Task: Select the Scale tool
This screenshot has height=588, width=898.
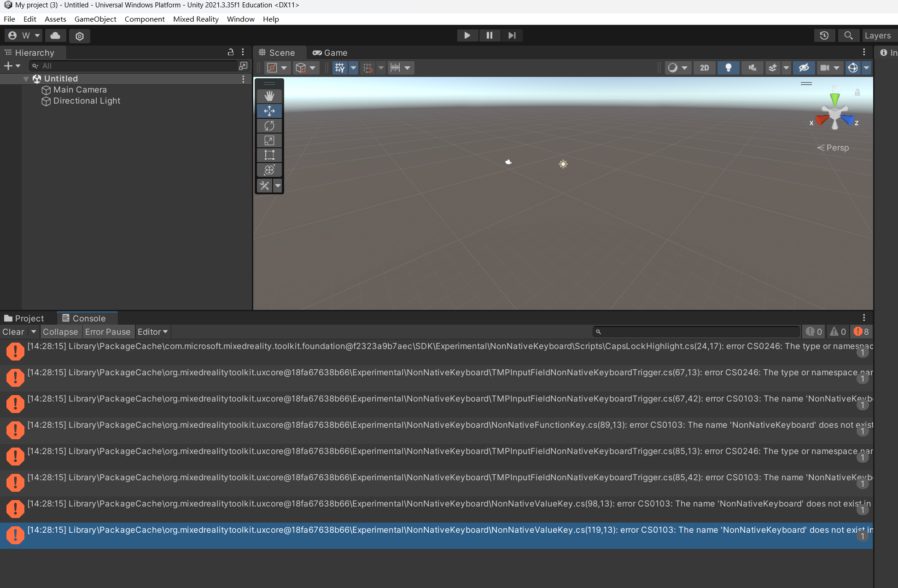Action: pyautogui.click(x=269, y=140)
